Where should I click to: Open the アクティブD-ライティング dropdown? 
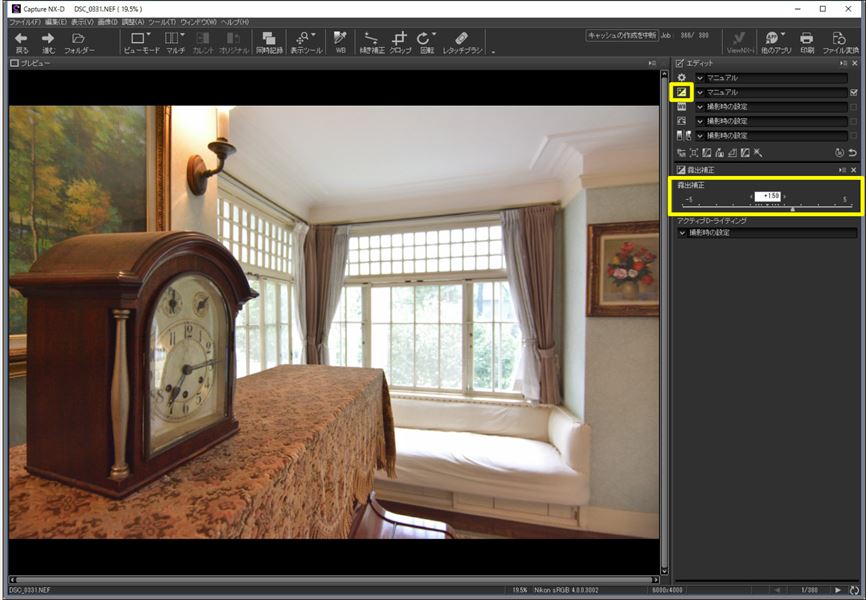click(x=768, y=233)
